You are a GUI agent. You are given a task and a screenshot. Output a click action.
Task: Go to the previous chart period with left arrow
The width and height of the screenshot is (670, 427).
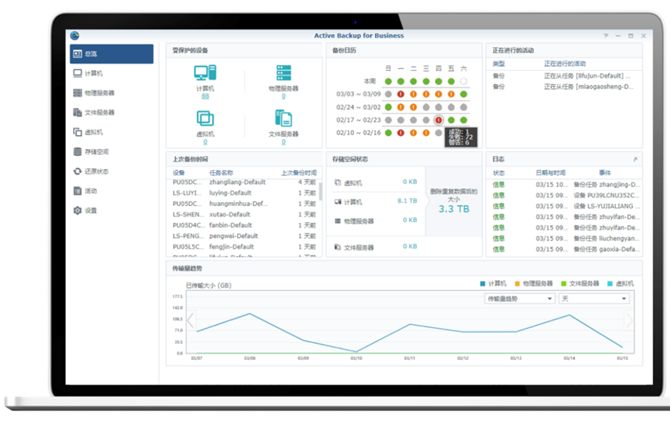tap(191, 320)
